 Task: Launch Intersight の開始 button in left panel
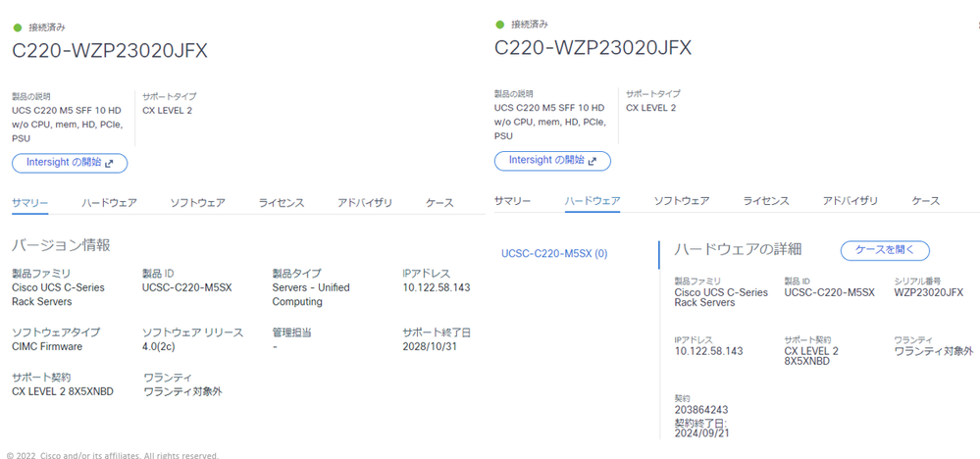pos(70,163)
